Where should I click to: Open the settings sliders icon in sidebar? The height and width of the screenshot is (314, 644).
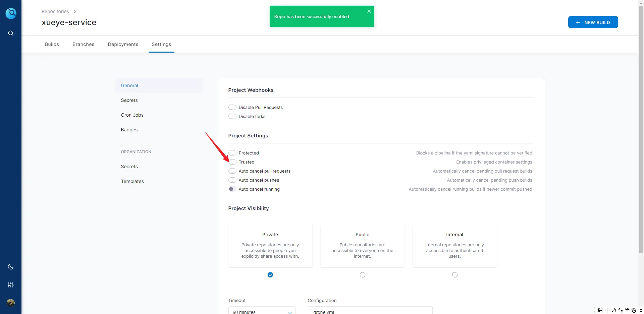pyautogui.click(x=11, y=285)
